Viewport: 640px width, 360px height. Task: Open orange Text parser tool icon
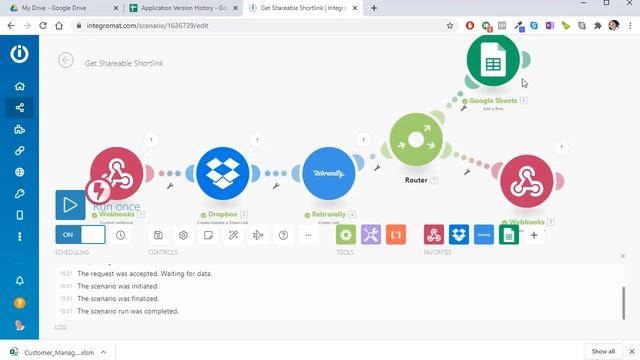pos(396,235)
